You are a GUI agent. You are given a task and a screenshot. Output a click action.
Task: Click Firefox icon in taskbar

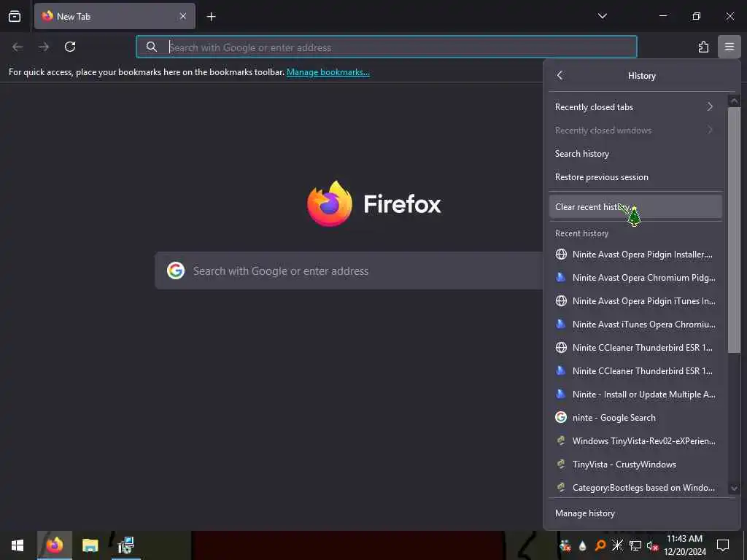54,545
